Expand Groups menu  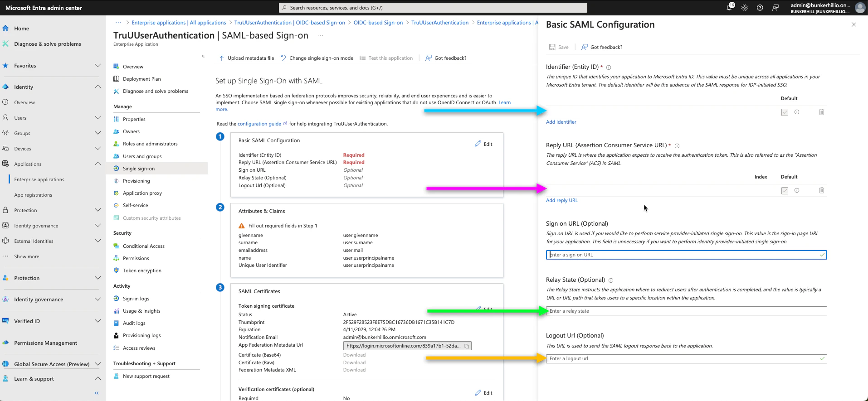[x=98, y=133]
